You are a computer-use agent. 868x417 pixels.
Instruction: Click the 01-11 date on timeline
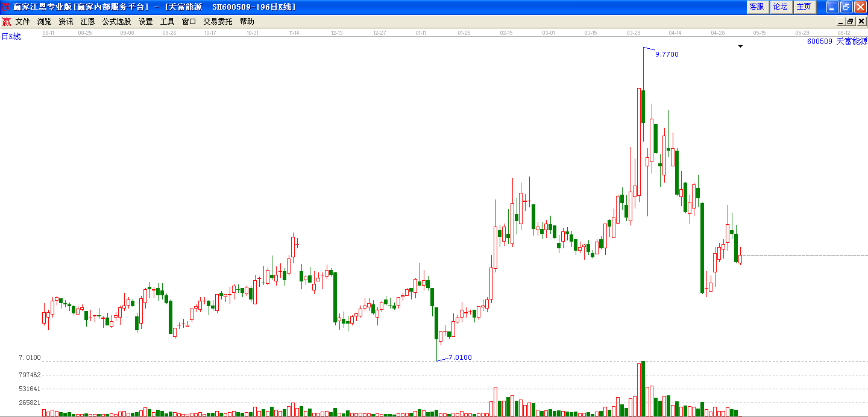click(421, 33)
